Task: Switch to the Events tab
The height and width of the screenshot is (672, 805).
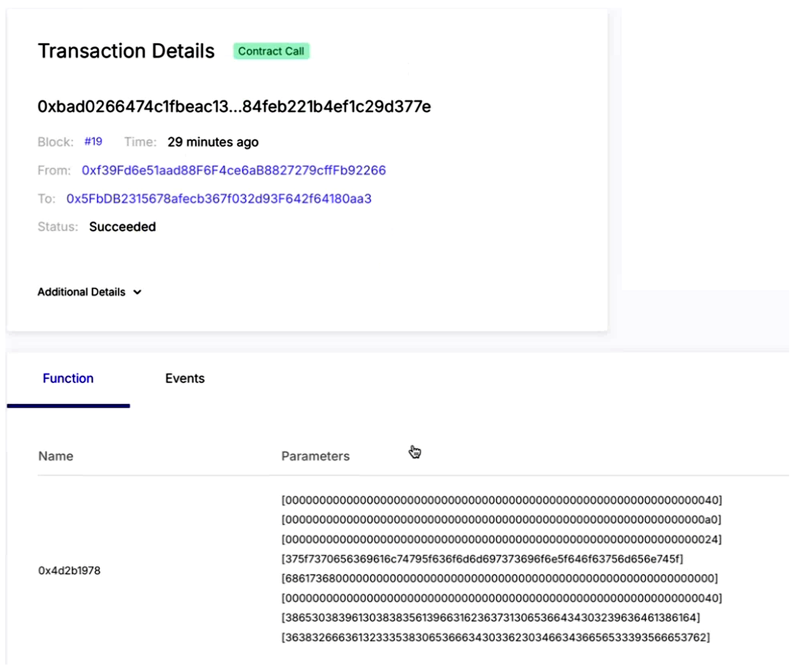Action: 185,379
